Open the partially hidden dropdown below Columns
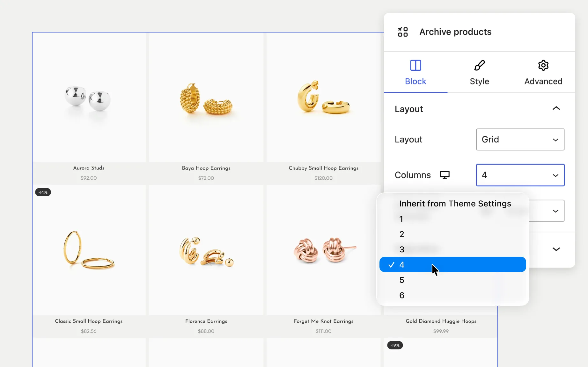Image resolution: width=588 pixels, height=367 pixels. (x=547, y=211)
